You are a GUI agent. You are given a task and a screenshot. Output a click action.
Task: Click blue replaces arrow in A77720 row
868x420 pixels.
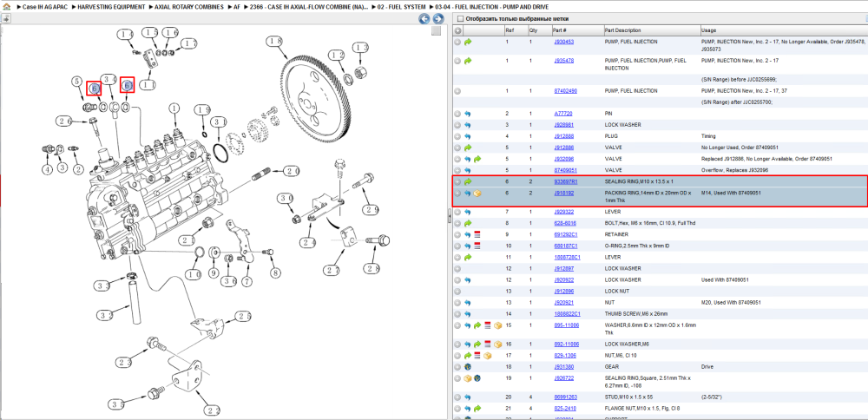tap(468, 114)
